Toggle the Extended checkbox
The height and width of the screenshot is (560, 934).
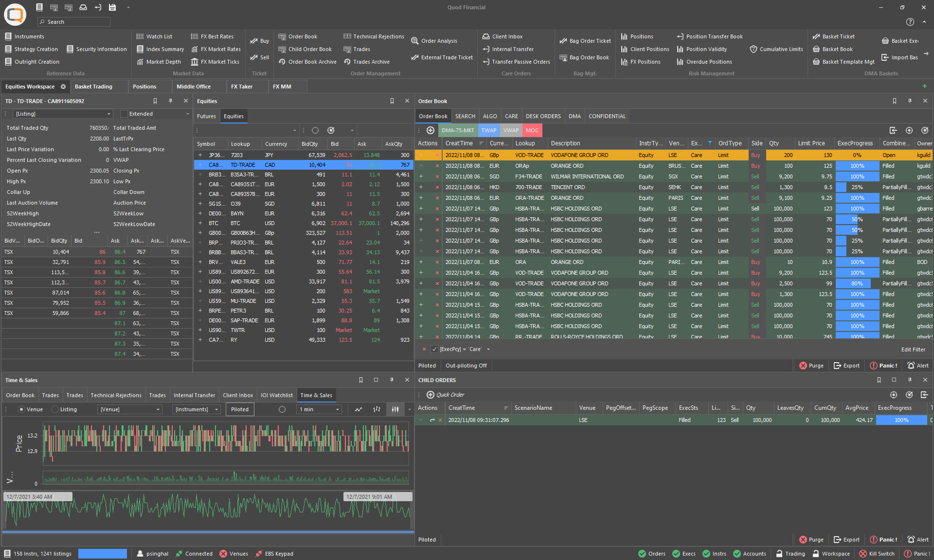tap(124, 114)
